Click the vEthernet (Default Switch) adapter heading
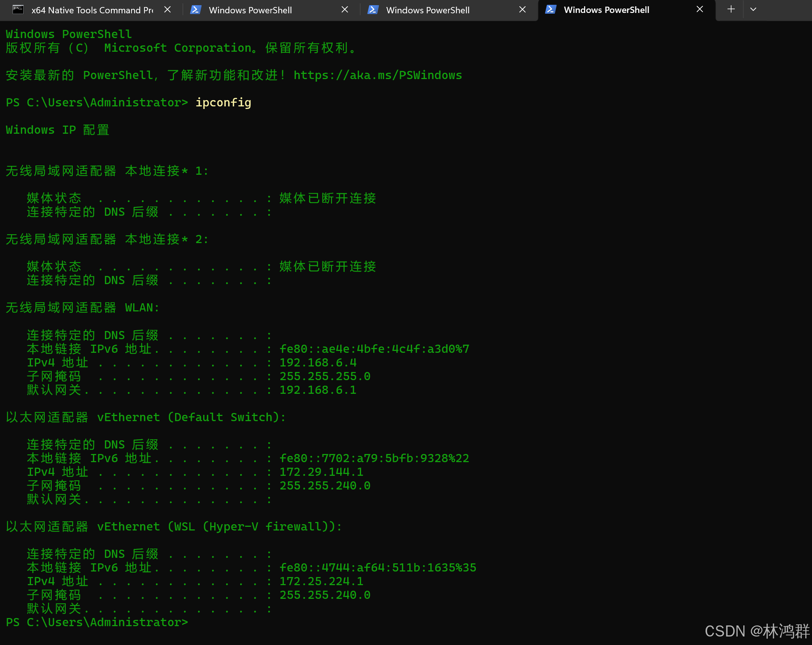This screenshot has height=645, width=812. [x=146, y=417]
